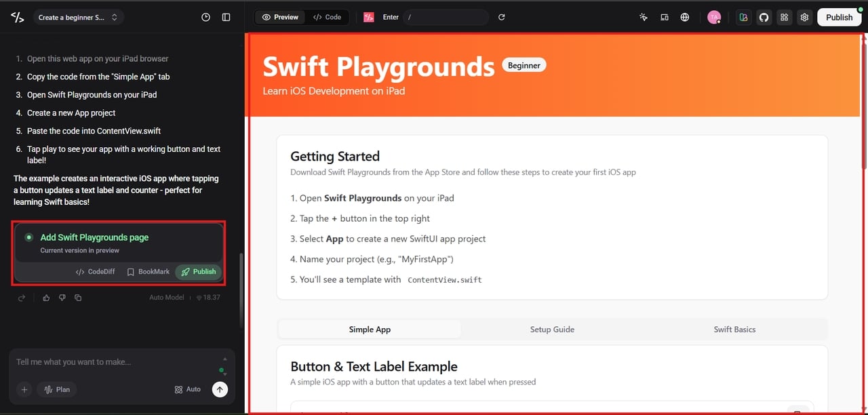Click the "Swift Playgrounds" page heading
The width and height of the screenshot is (868, 415).
pyautogui.click(x=378, y=66)
